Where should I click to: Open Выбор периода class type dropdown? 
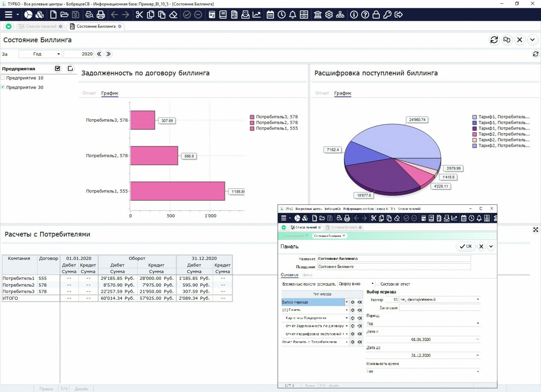coord(346,302)
